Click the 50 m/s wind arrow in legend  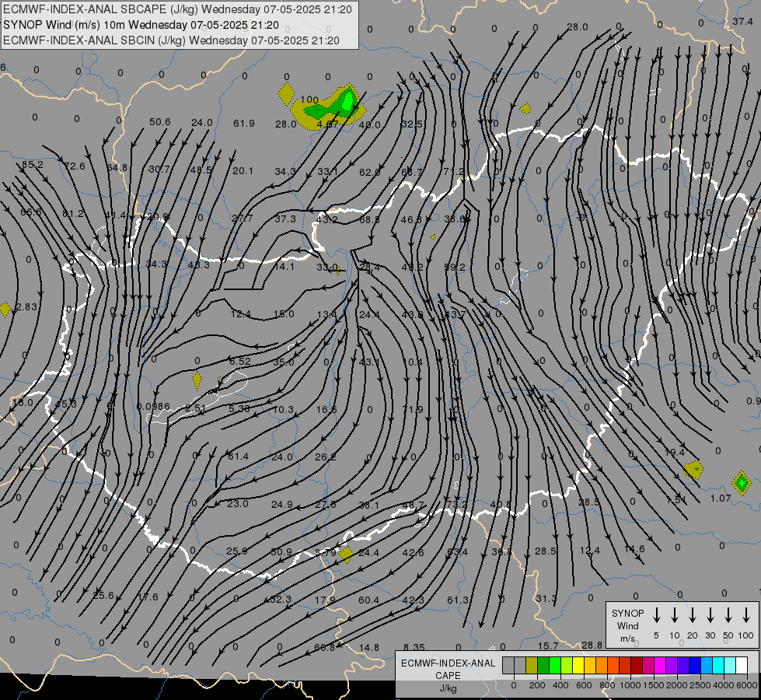pyautogui.click(x=728, y=615)
